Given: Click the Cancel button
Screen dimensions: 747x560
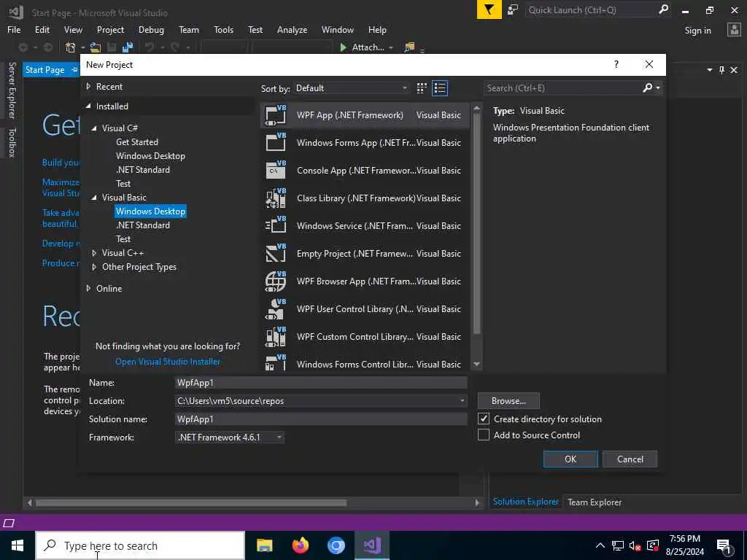Looking at the screenshot, I should coord(630,459).
